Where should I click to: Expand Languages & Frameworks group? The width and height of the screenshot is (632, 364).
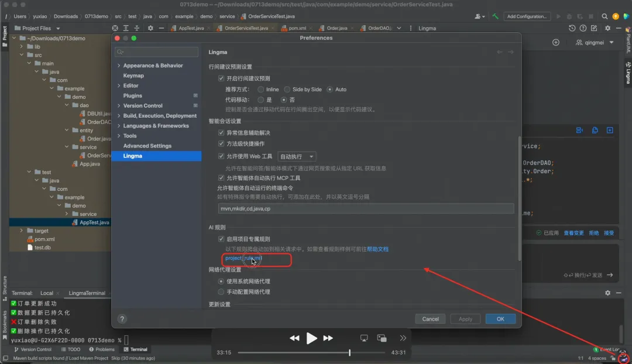(119, 126)
